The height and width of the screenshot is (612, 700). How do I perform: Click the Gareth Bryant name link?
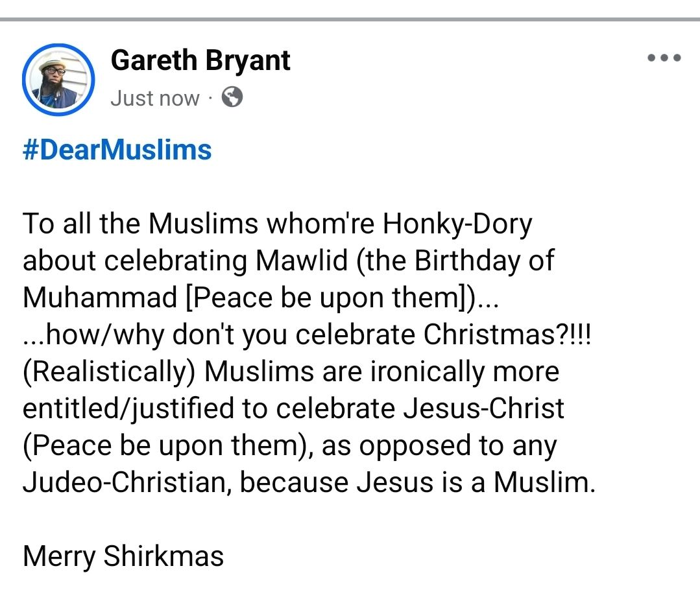(x=200, y=60)
